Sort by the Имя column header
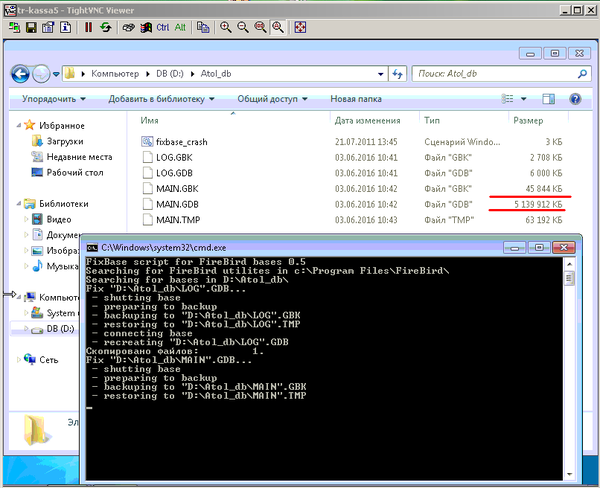This screenshot has height=488, width=600. 149,121
